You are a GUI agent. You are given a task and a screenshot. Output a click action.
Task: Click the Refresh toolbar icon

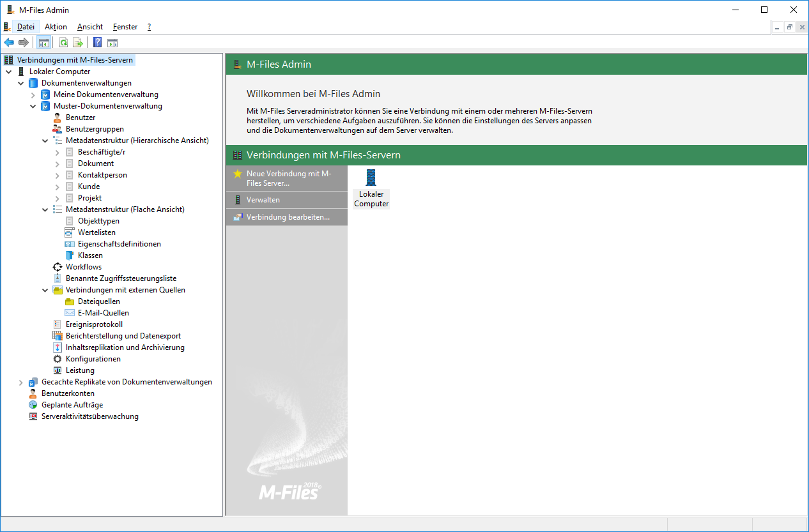tap(63, 43)
